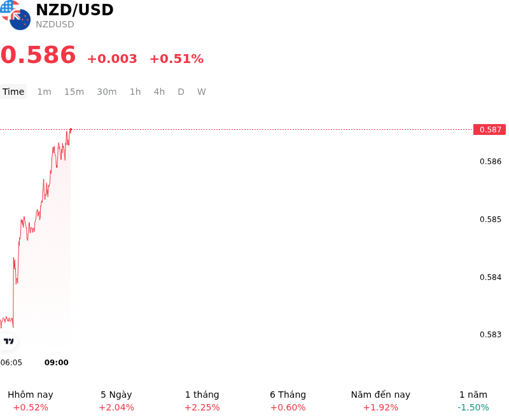Click the 0.587 current price label
This screenshot has height=420, width=509.
coord(489,130)
